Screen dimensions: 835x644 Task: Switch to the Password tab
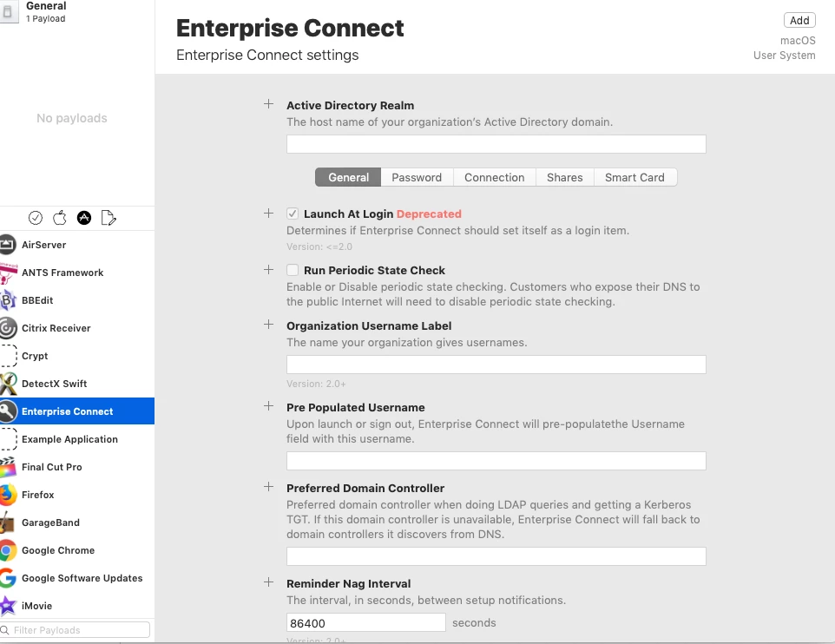[417, 177]
